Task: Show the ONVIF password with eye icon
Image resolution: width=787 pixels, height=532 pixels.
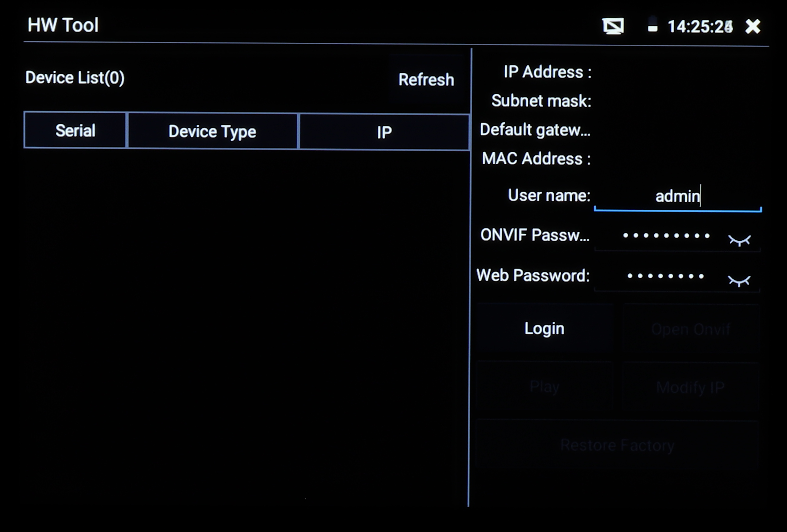Action: point(739,240)
